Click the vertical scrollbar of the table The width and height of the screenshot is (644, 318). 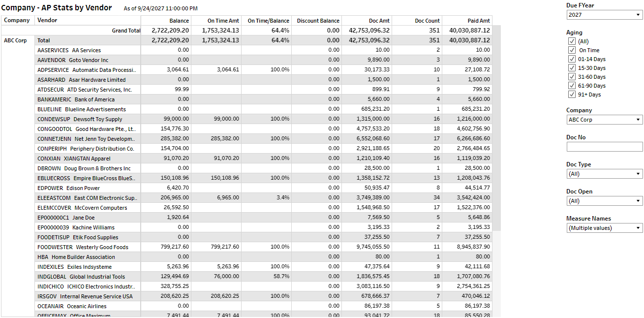tap(496, 128)
